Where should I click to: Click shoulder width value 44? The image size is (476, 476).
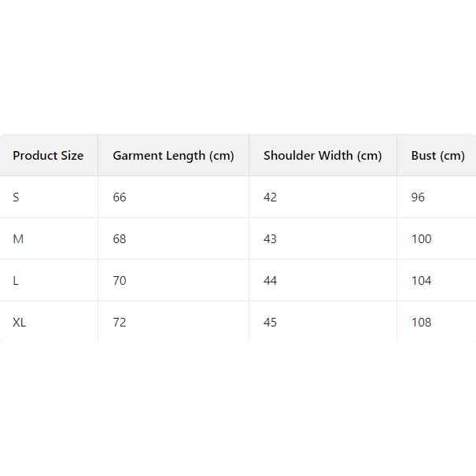(x=271, y=281)
